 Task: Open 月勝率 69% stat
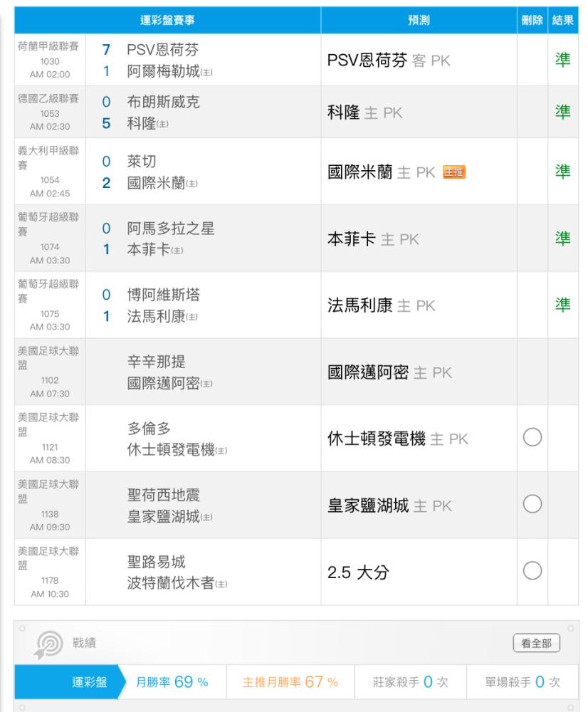(172, 682)
